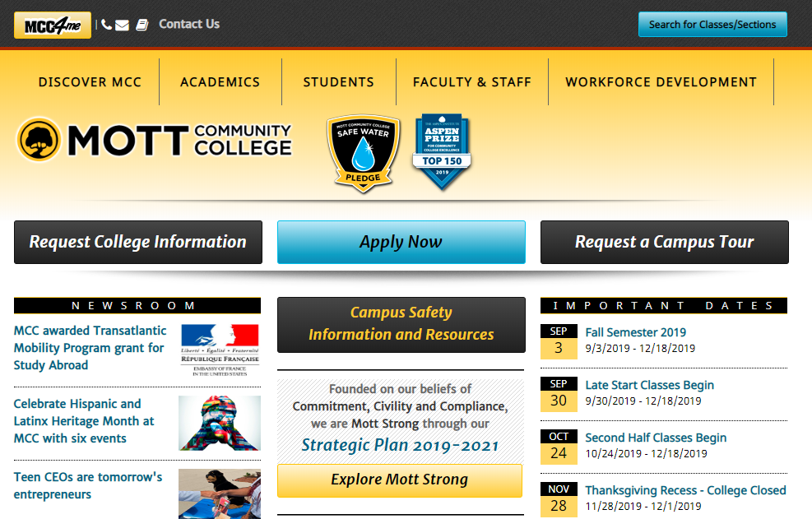Viewport: 812px width, 519px height.
Task: Open Thanksgiving Recess - College Closed link
Action: pyautogui.click(x=685, y=490)
